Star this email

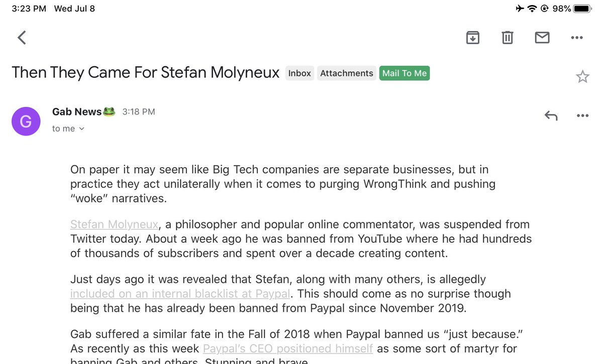[582, 77]
